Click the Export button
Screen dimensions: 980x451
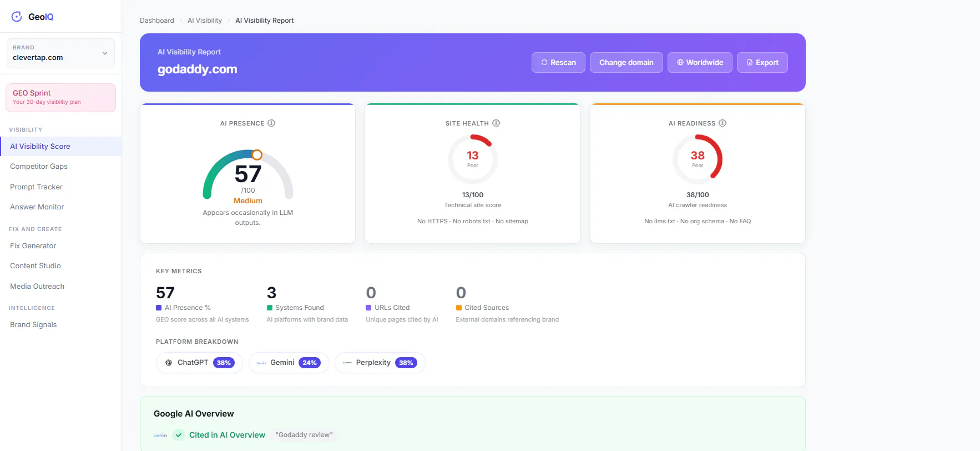point(762,63)
